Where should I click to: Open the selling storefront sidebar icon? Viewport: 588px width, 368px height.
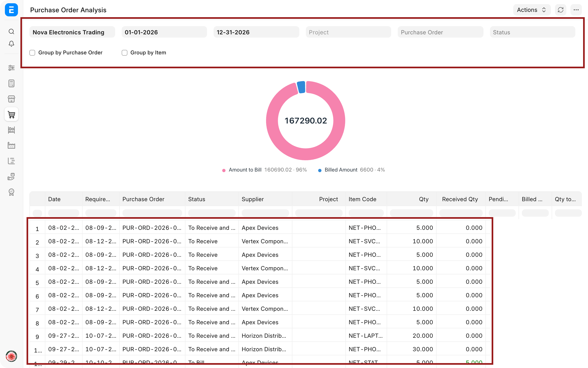coord(11,99)
